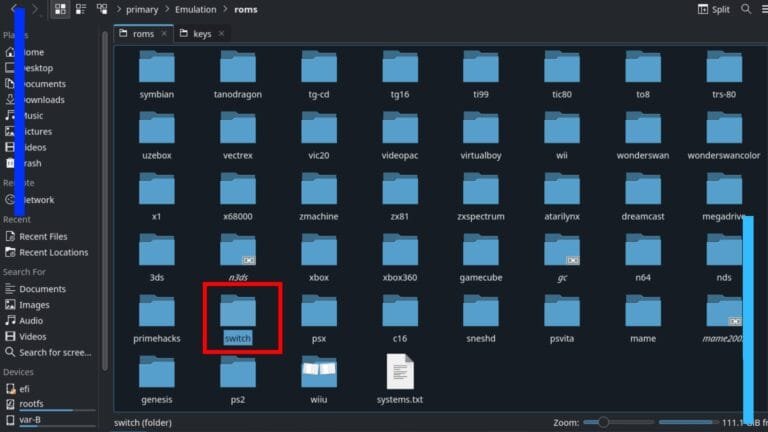
Task: Select the tic80 folder
Action: [562, 74]
